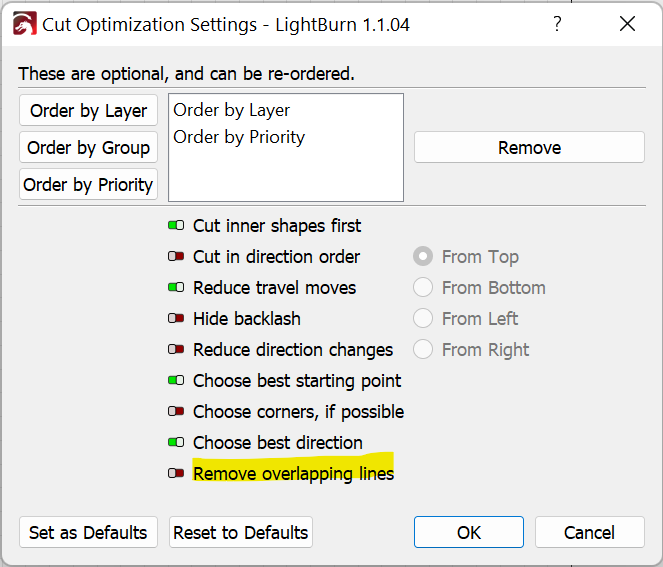This screenshot has height=567, width=663.
Task: Select the From Left radio option
Action: (423, 318)
